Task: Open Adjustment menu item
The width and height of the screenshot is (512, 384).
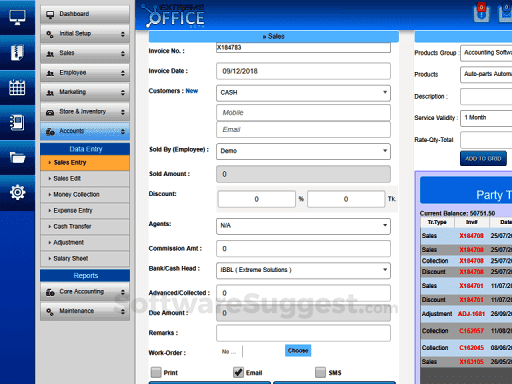Action: coord(85,243)
